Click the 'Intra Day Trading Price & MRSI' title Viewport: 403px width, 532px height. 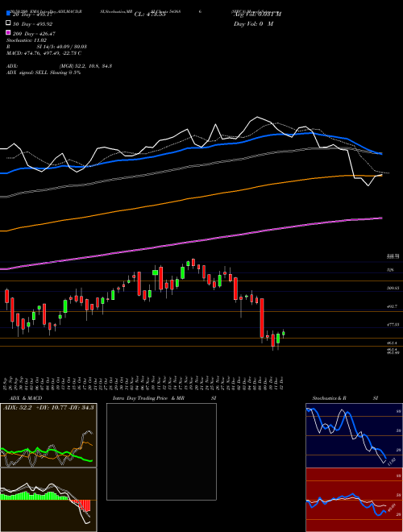tap(164, 398)
